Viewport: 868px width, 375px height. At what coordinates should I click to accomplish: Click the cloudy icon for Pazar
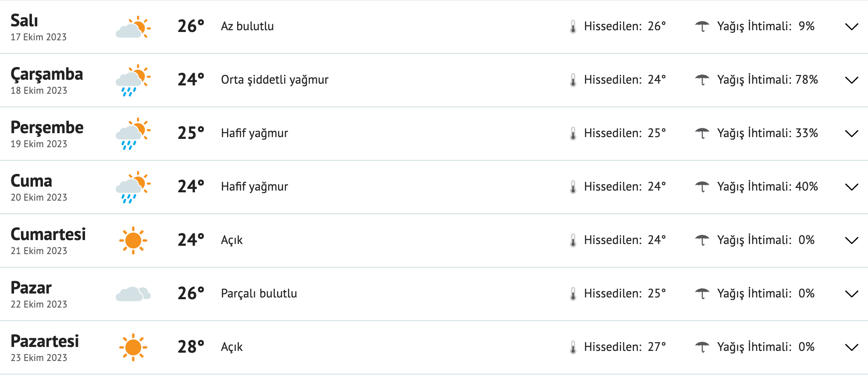[x=133, y=294]
